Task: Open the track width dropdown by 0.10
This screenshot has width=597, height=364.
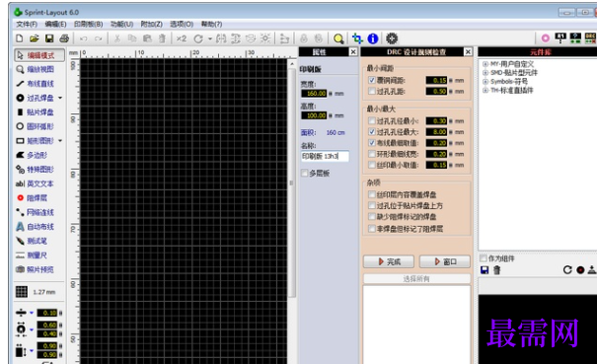Action: (x=32, y=313)
